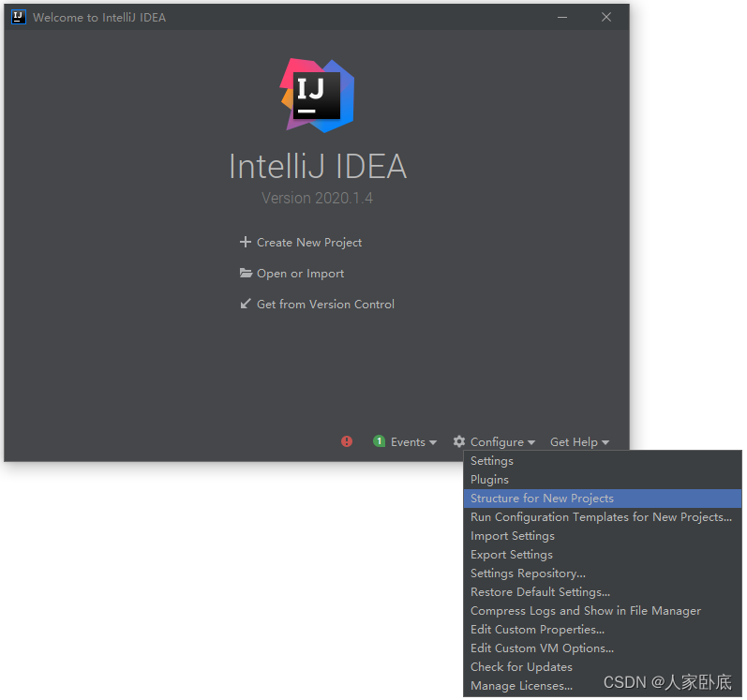
Task: Click the large IntelliJ IDEA logo image
Action: pos(319,96)
